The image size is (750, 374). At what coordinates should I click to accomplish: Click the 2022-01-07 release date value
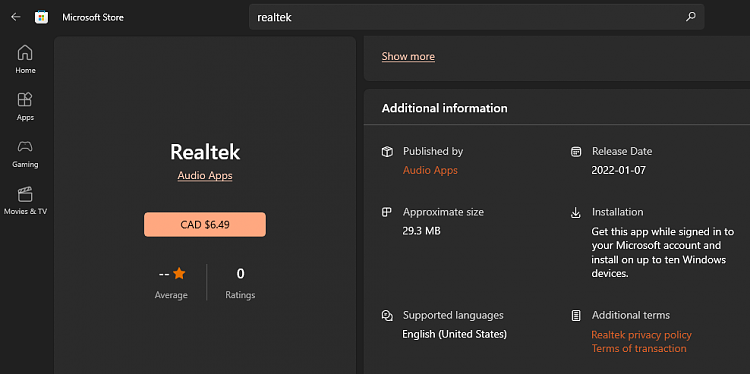pyautogui.click(x=618, y=170)
